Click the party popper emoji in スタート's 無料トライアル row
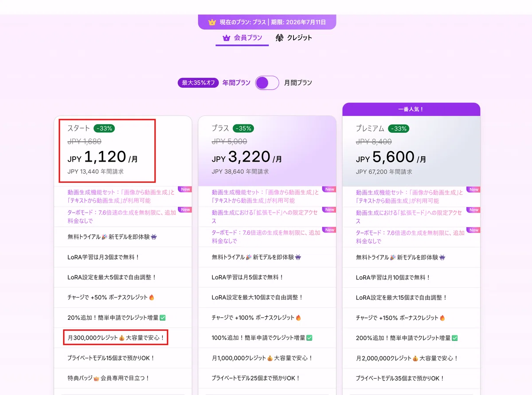532x395 pixels. tap(104, 237)
